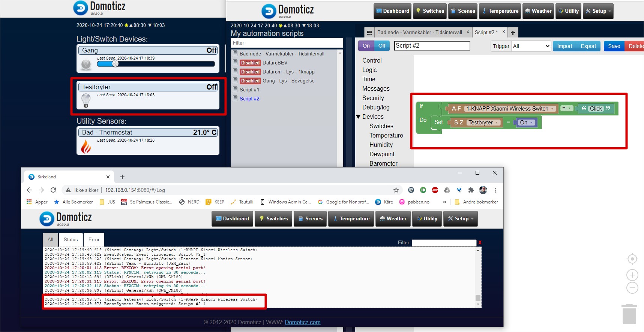The width and height of the screenshot is (644, 332).
Task: Open Weather in the events window navbar
Action: click(537, 11)
